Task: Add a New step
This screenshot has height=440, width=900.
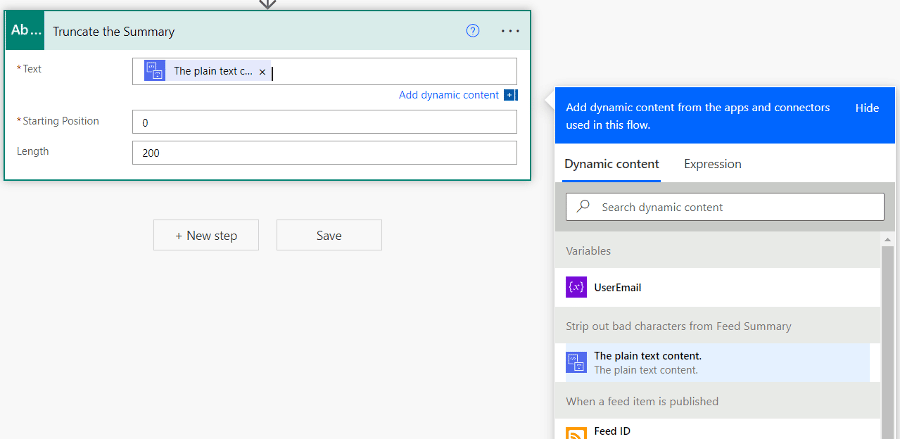Action: coord(205,235)
